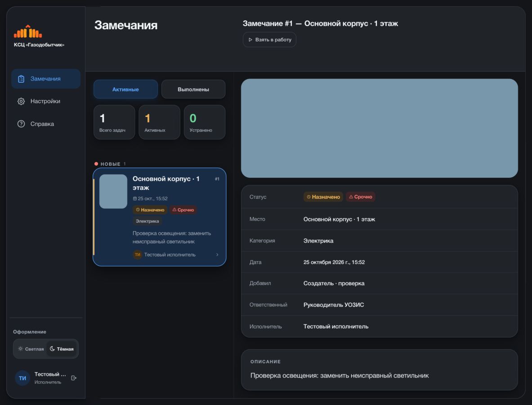Click the Ответственный value Руководитель УОЗИС

click(x=334, y=305)
